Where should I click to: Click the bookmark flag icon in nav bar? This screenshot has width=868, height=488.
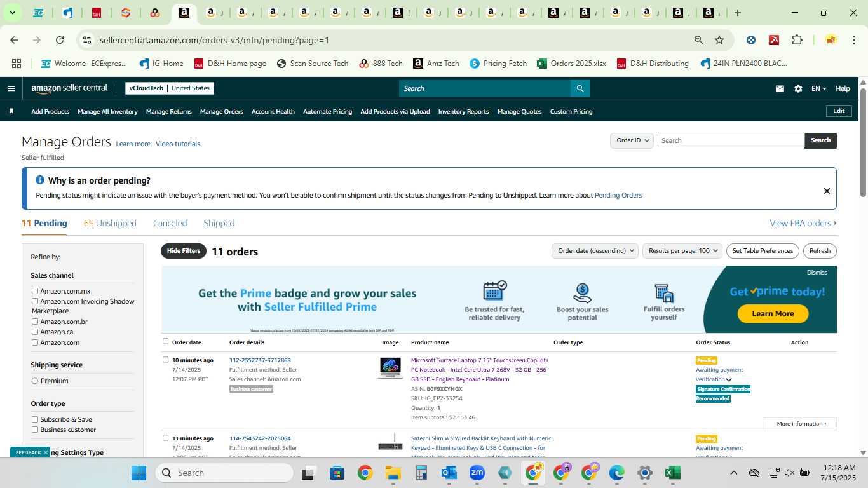point(11,111)
